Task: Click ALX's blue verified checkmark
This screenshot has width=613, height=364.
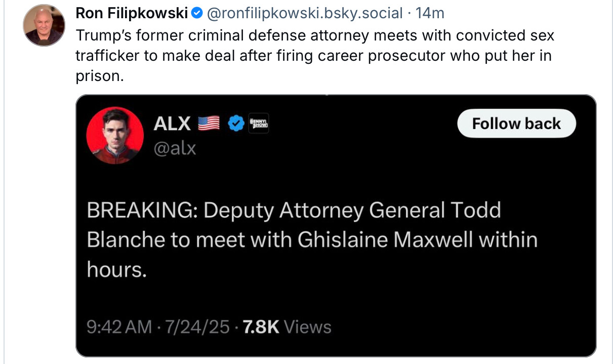Action: click(x=235, y=123)
